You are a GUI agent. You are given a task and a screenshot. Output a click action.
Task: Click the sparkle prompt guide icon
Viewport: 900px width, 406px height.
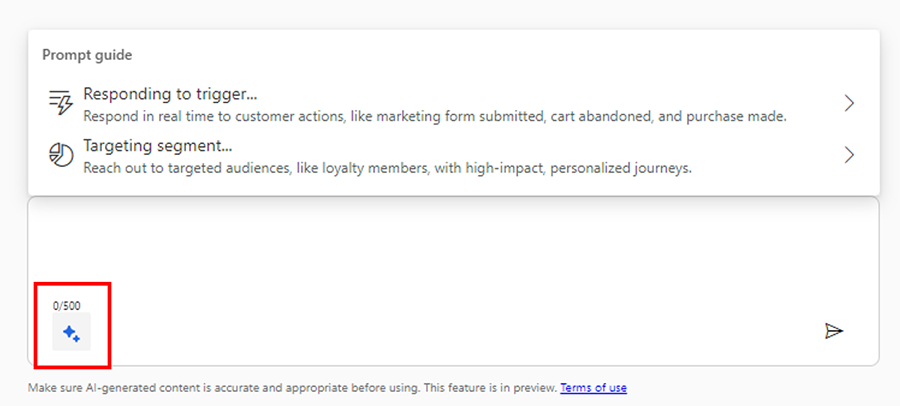click(71, 333)
